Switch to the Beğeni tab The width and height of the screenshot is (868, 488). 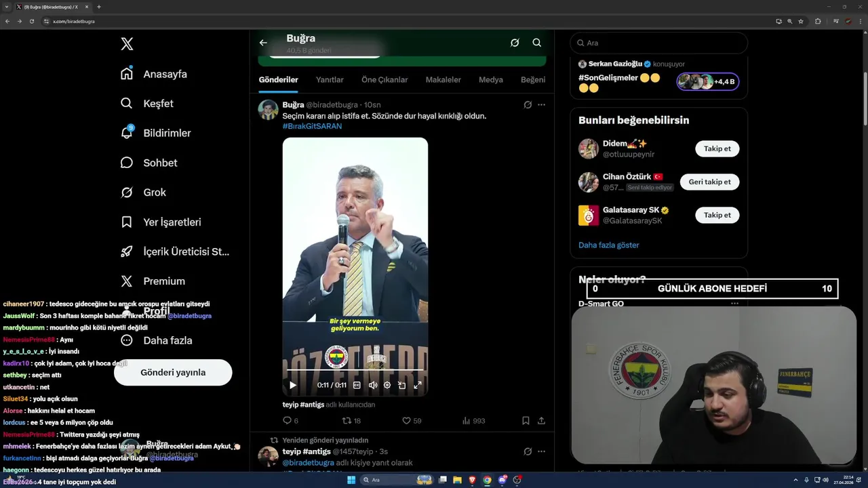533,80
